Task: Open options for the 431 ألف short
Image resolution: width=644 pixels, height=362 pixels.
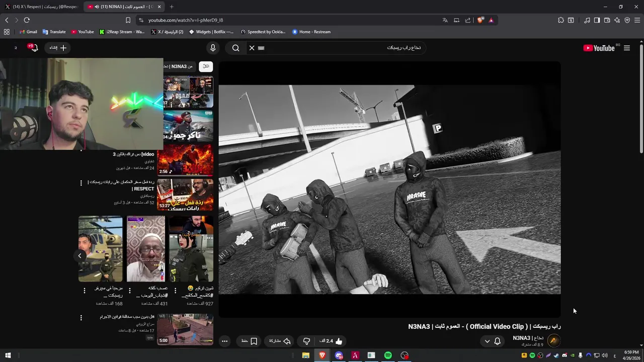Action: 130,291
